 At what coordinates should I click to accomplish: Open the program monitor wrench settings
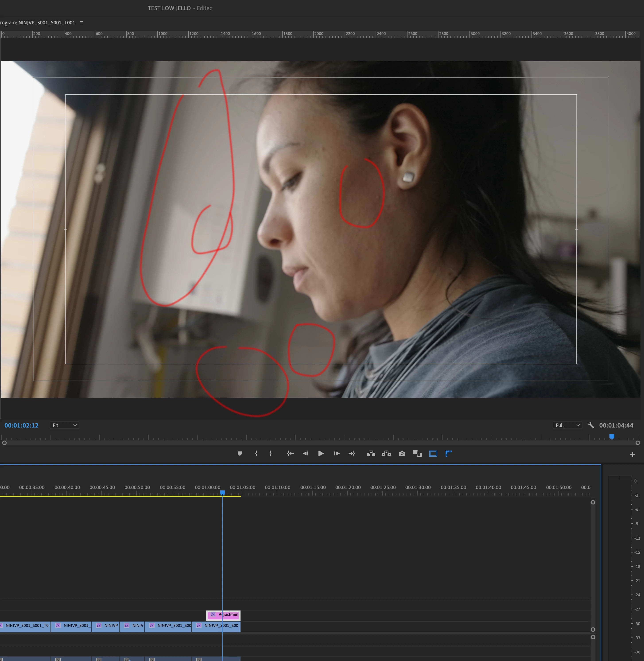click(x=591, y=425)
